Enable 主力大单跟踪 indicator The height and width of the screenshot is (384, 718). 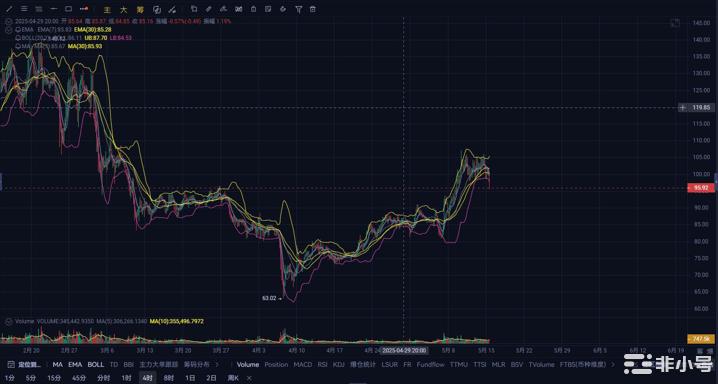pos(158,365)
